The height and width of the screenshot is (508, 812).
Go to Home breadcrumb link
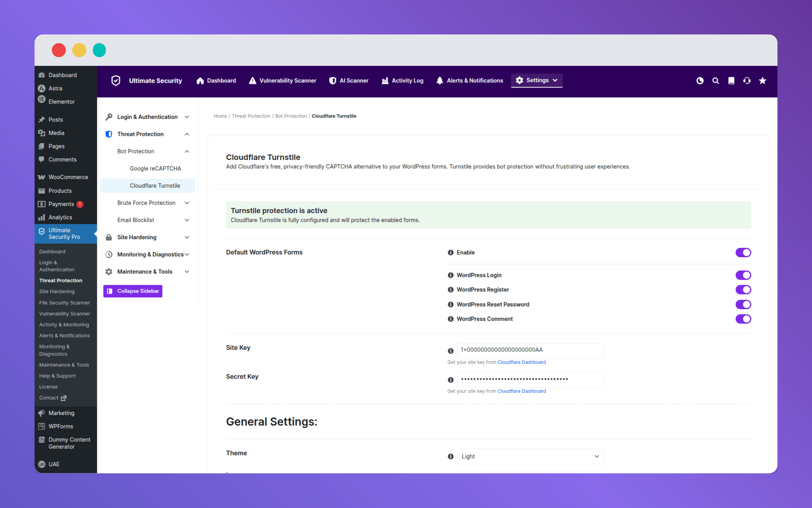click(x=220, y=116)
